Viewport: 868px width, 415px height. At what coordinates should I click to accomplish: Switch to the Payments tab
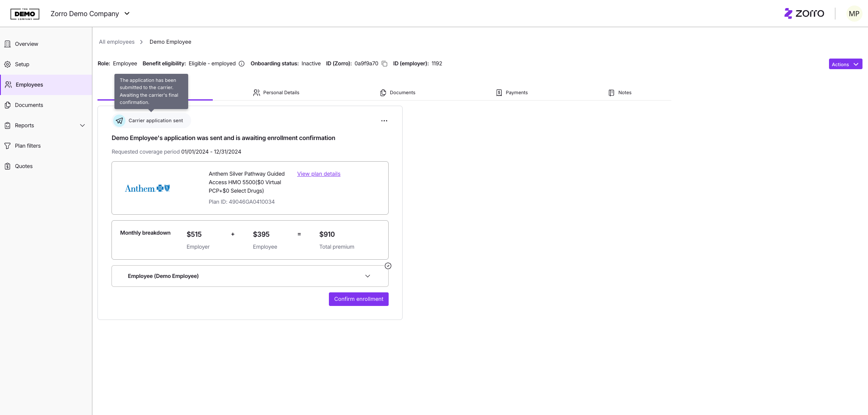click(x=512, y=93)
